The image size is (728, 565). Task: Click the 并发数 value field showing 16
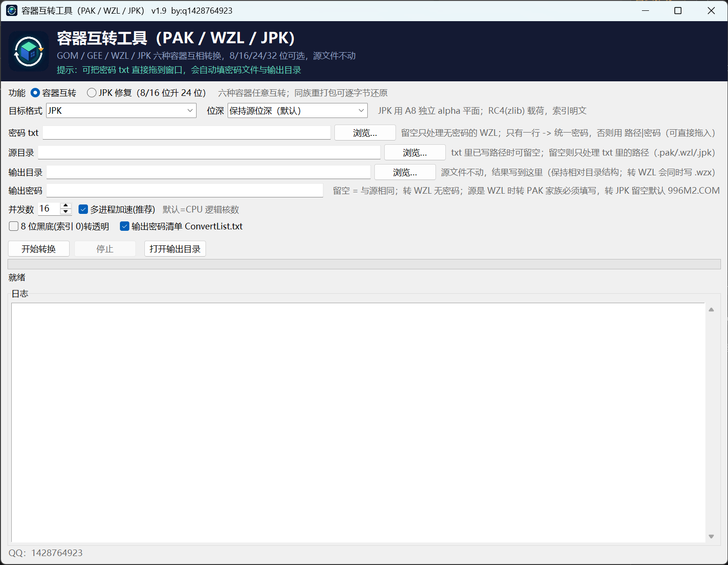click(49, 209)
